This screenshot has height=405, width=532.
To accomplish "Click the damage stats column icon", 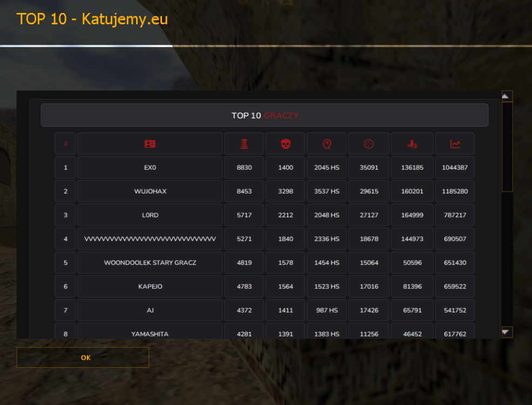I will click(412, 144).
